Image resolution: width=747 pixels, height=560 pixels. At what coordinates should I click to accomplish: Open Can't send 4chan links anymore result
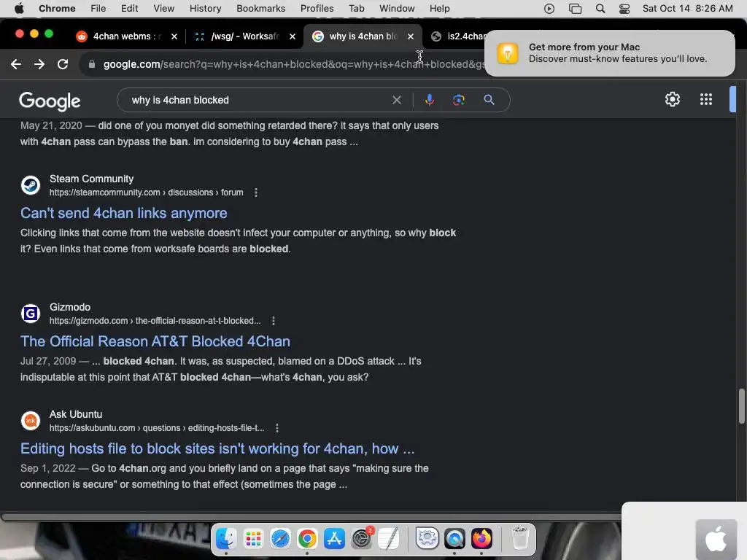pyautogui.click(x=124, y=213)
